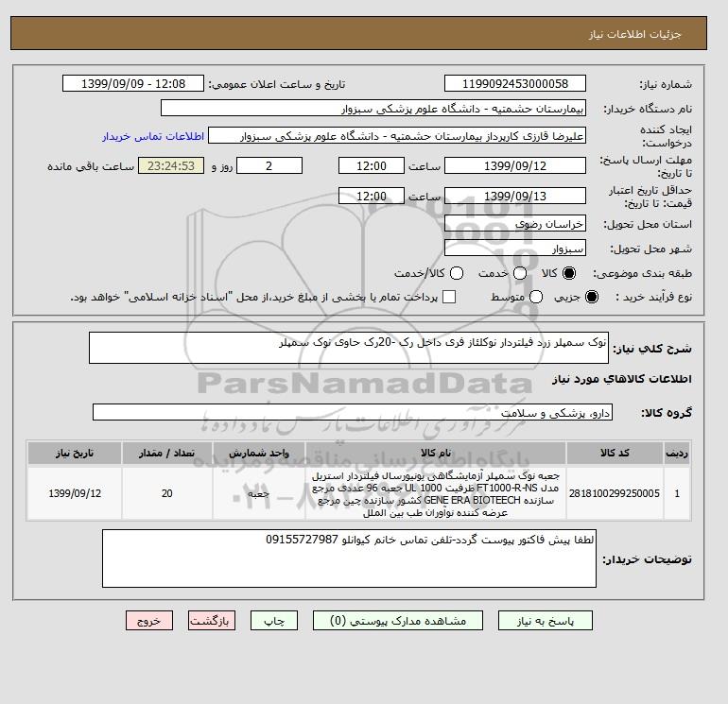Click the announcement date field 1399/09/09 - 12:08

(133, 83)
